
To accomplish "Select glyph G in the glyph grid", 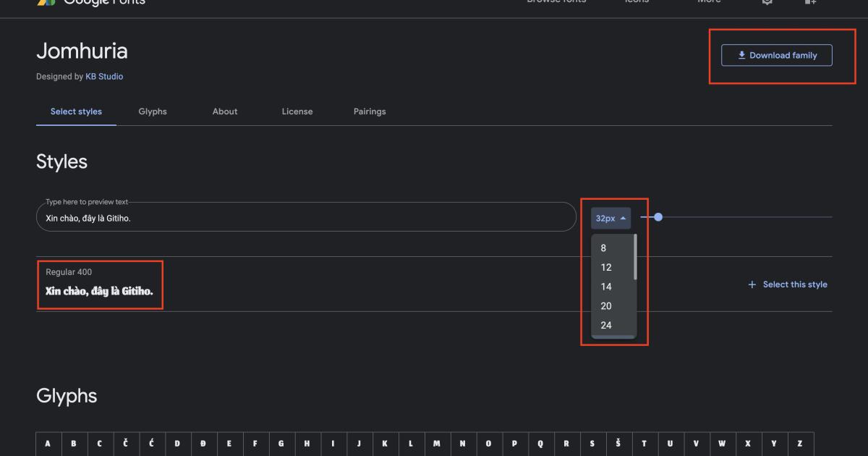I will pos(281,444).
